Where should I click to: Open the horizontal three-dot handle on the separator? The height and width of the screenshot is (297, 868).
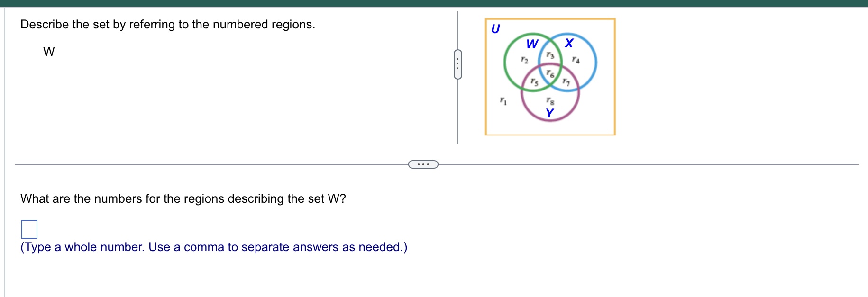423,163
